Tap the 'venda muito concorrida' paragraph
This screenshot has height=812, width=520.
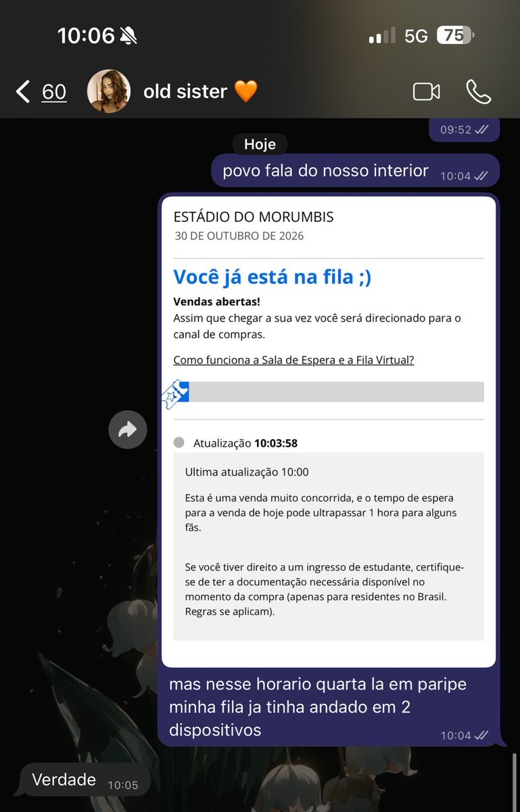(x=321, y=512)
